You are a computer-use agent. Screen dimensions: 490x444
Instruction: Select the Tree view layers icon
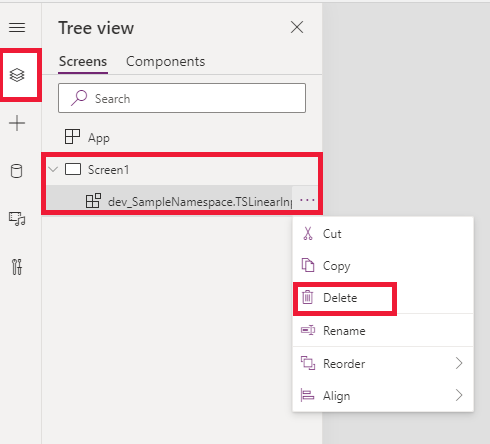17,75
